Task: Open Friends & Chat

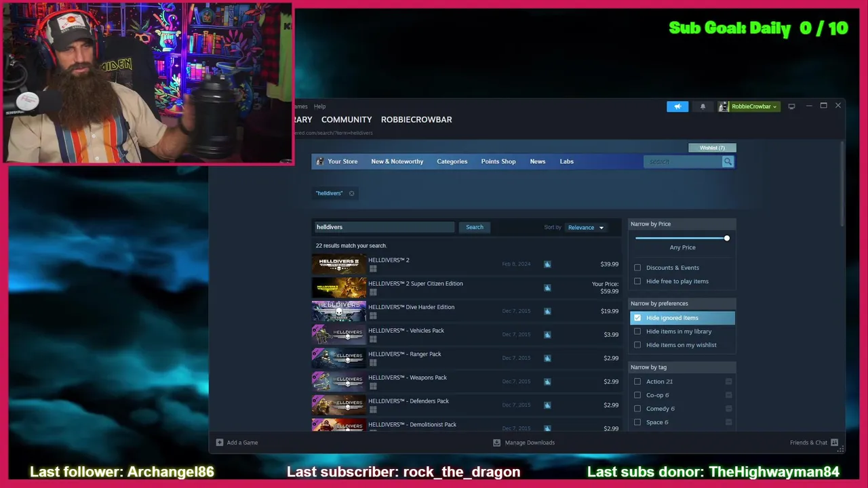Action: 808,443
